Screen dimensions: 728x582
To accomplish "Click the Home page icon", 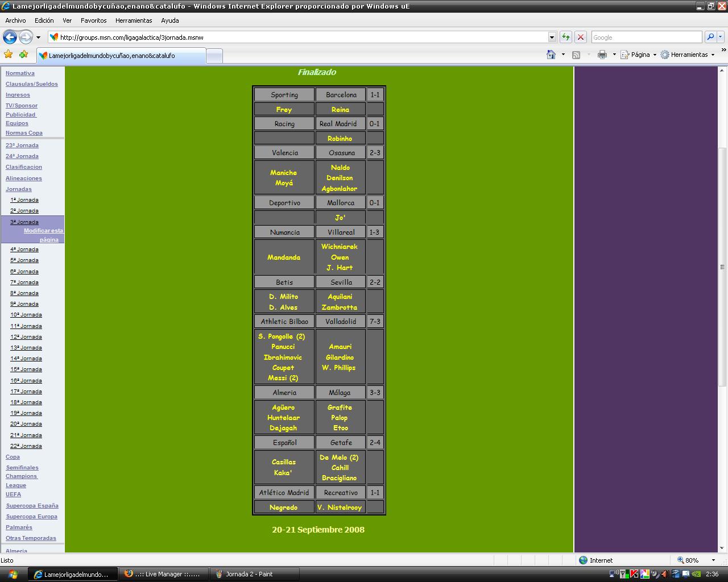I will [x=551, y=55].
